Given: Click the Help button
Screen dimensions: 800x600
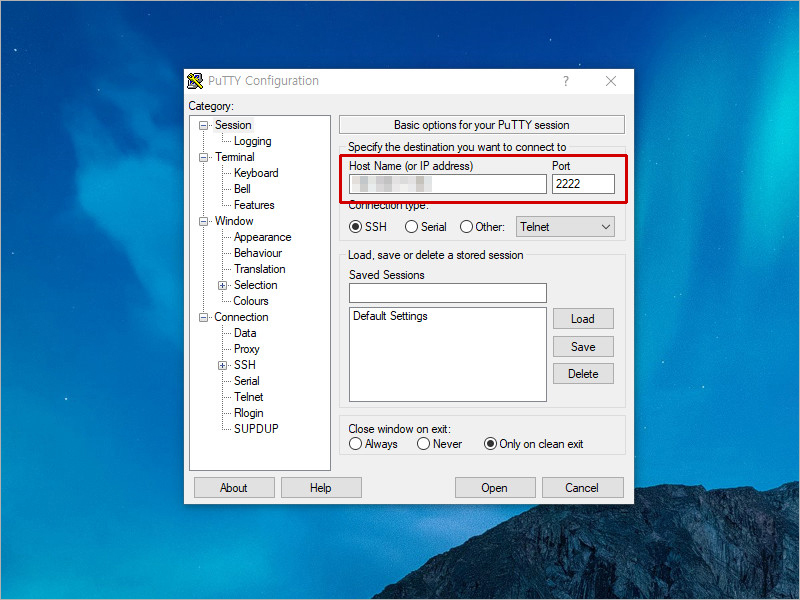Looking at the screenshot, I should pos(321,488).
